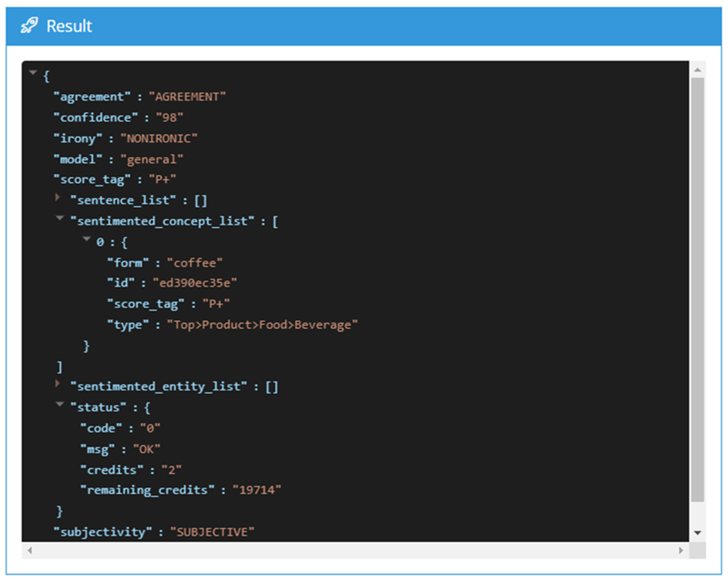The width and height of the screenshot is (728, 580).
Task: Click the rocket icon beside Result
Action: 29,26
